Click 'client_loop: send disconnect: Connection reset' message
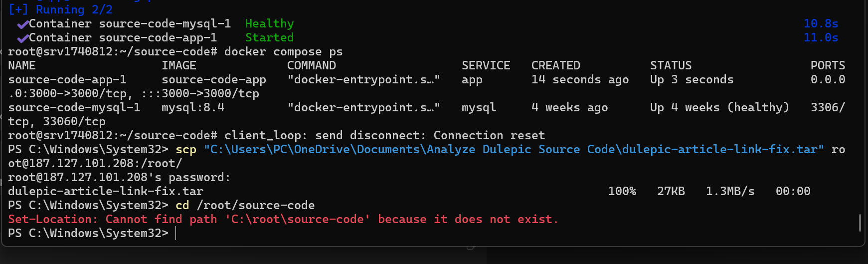This screenshot has height=264, width=868. [x=384, y=136]
